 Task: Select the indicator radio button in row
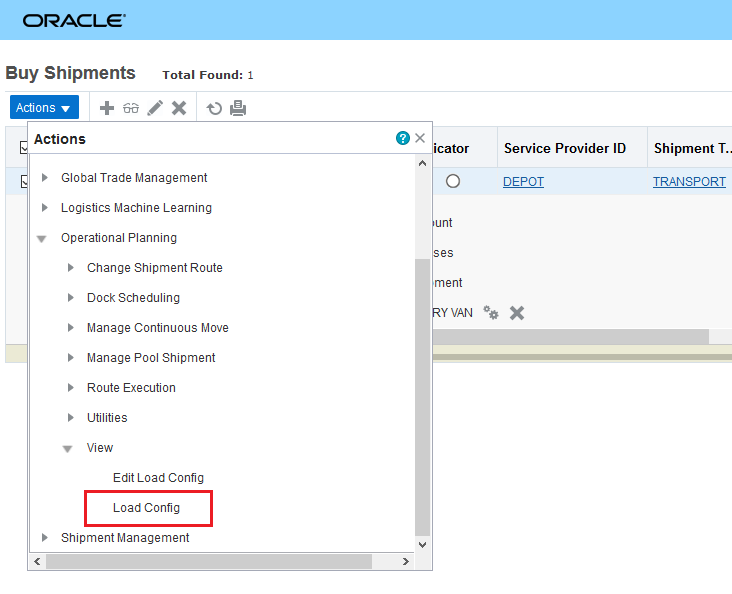coord(453,182)
